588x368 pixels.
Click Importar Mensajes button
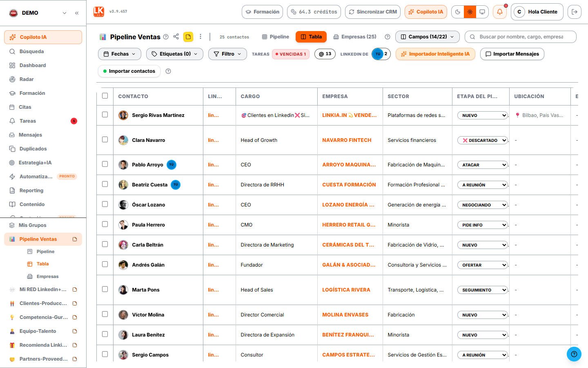click(x=512, y=54)
